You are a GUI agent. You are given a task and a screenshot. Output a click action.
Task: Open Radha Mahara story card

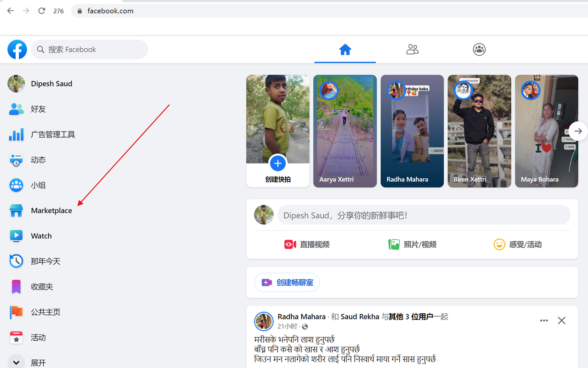[x=412, y=131]
